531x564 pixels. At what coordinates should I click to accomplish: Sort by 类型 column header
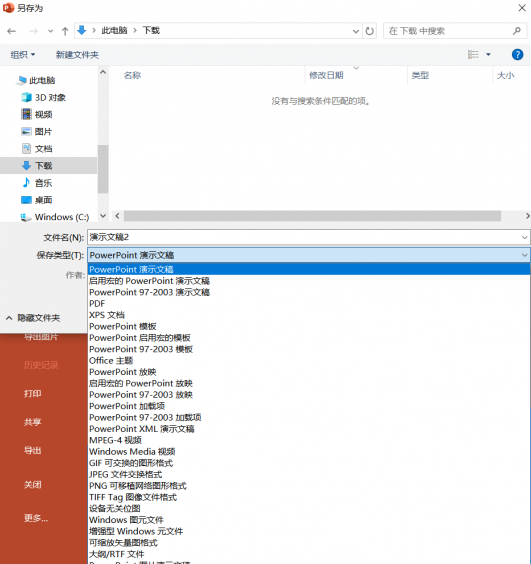420,75
